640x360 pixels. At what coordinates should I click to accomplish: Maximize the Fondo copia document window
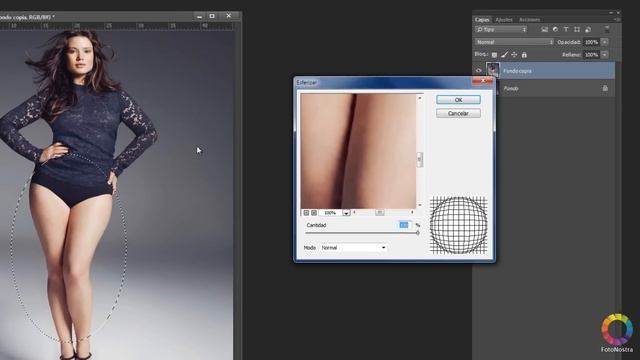(x=212, y=16)
